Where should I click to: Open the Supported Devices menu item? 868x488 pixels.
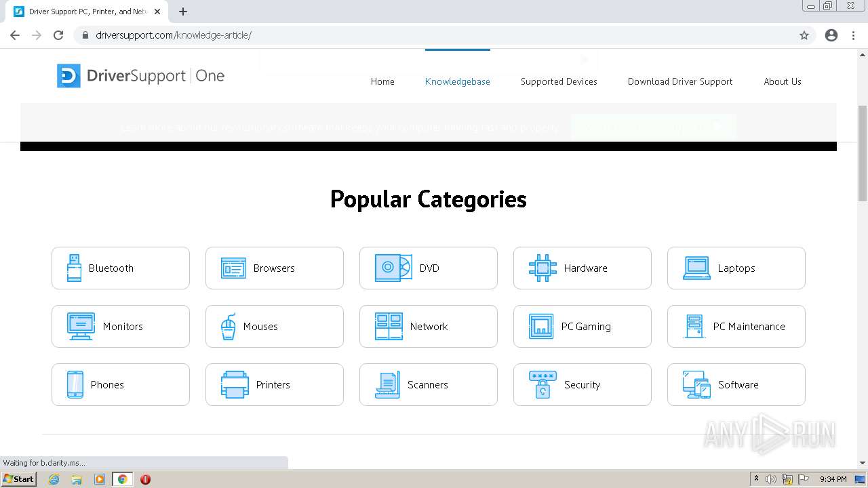click(559, 81)
